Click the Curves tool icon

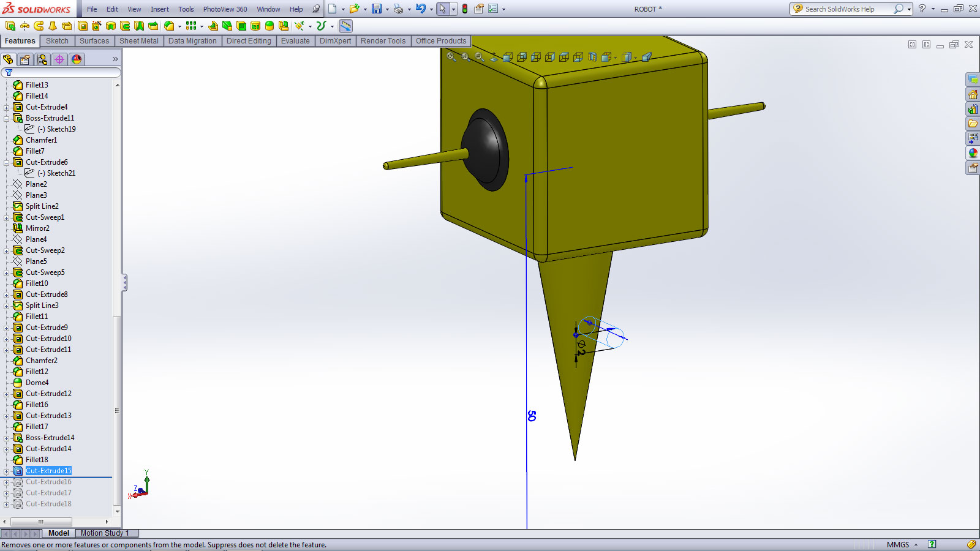(321, 26)
